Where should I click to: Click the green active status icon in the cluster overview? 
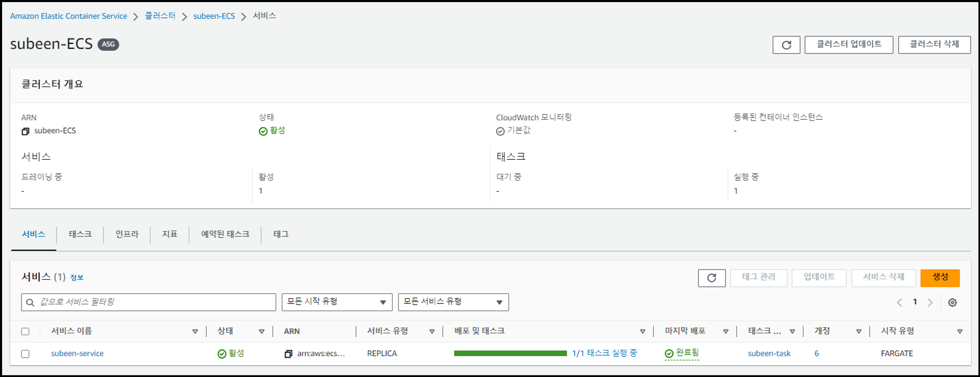point(263,131)
